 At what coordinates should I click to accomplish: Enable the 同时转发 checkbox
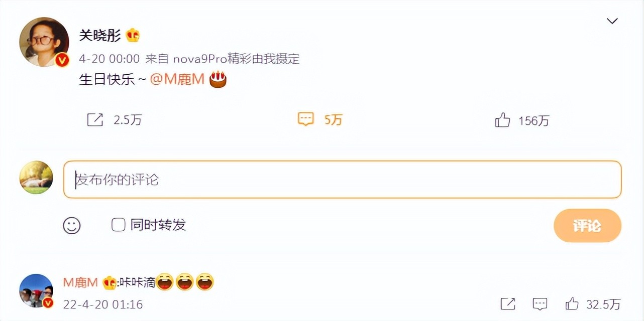click(118, 225)
